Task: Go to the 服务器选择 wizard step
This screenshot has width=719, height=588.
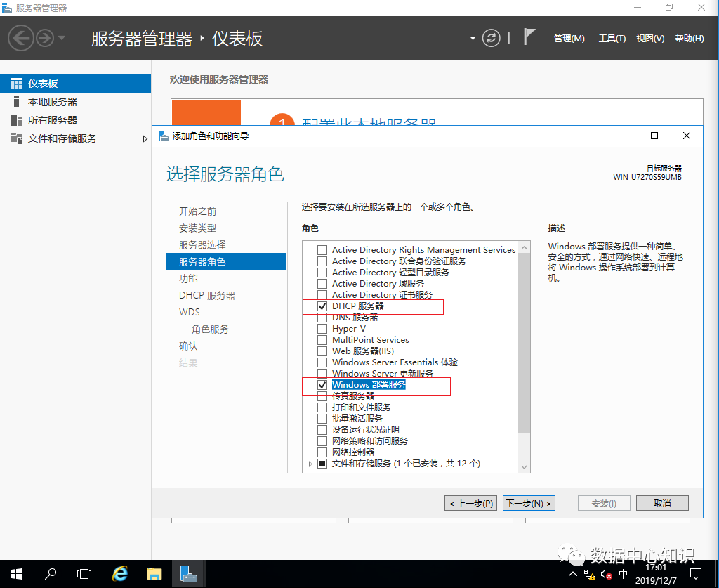Action: (x=202, y=245)
